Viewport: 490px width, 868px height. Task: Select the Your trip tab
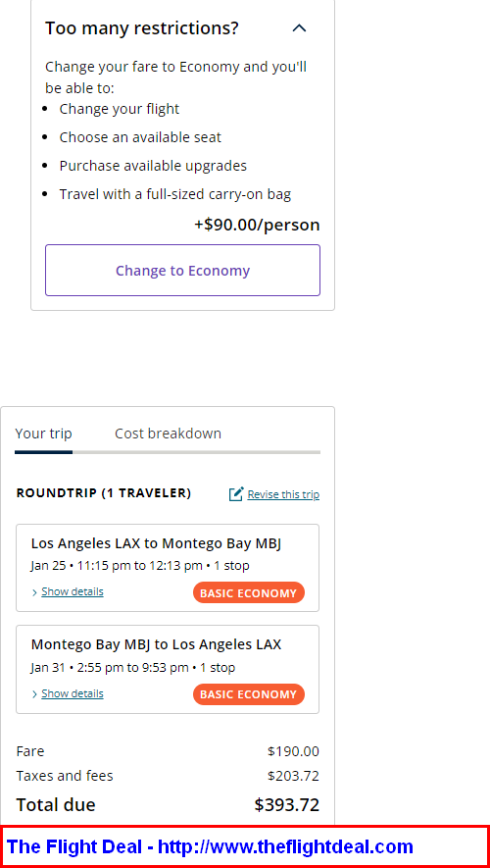coord(43,434)
